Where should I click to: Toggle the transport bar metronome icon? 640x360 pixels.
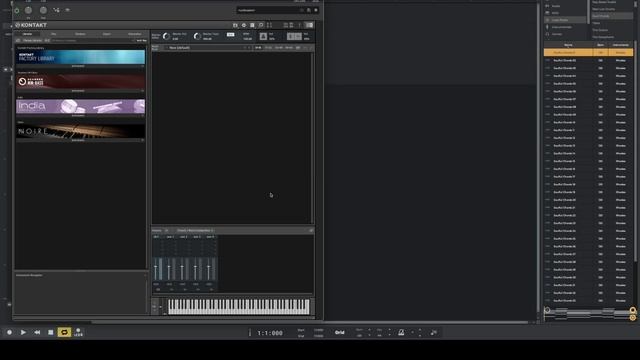[401, 333]
